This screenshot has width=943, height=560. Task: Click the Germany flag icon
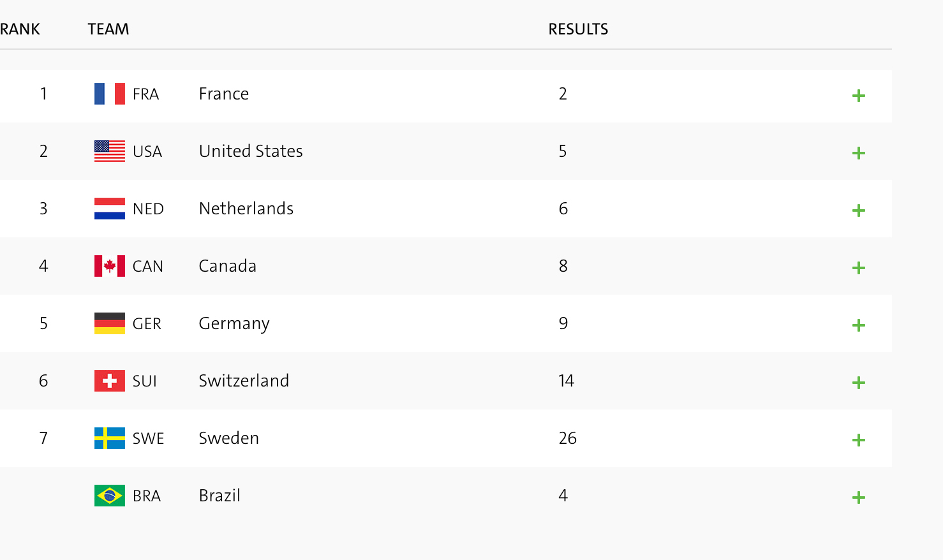click(110, 323)
